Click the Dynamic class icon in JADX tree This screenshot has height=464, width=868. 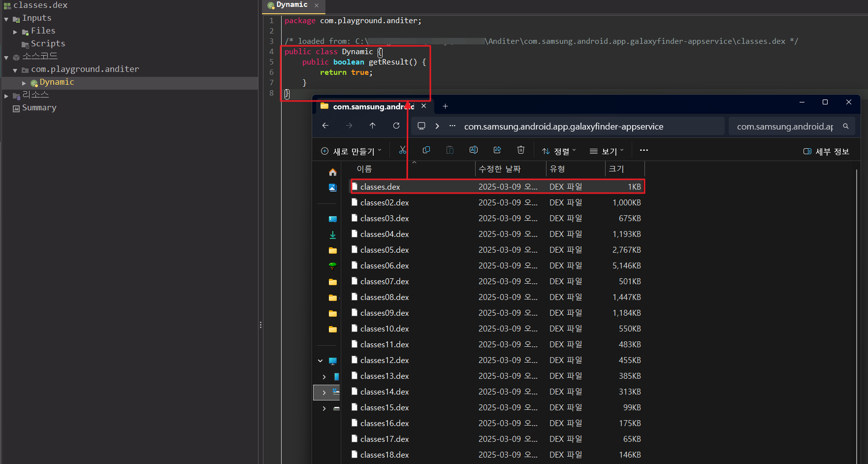coord(34,83)
